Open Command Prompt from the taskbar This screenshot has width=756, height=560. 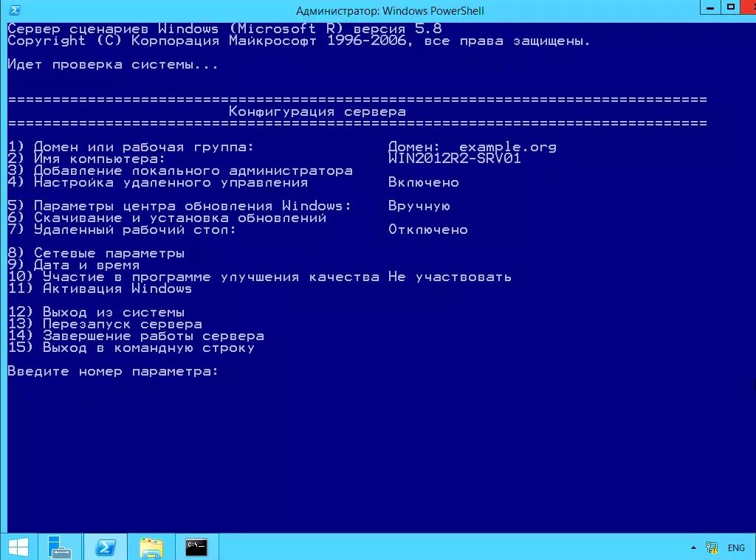(196, 546)
